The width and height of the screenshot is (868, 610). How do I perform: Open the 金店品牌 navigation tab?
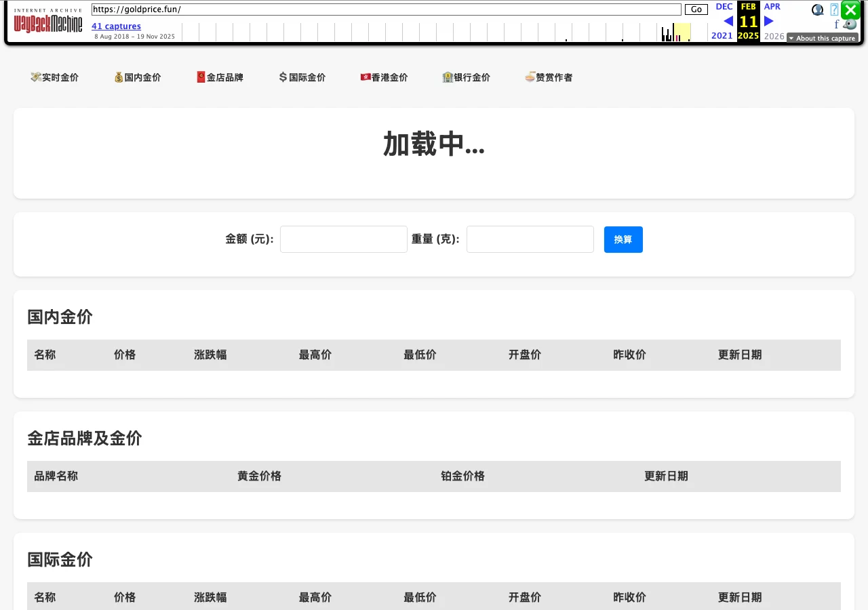coord(220,77)
